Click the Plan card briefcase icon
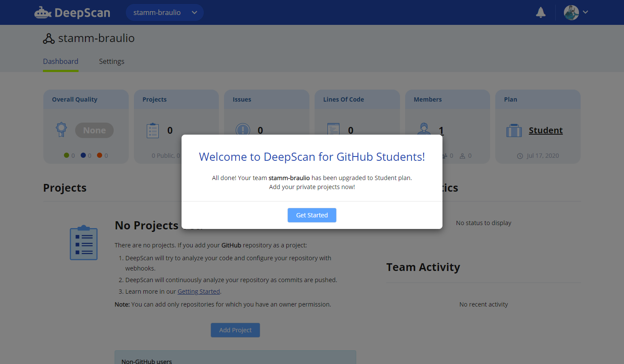The width and height of the screenshot is (624, 364). pos(514,130)
